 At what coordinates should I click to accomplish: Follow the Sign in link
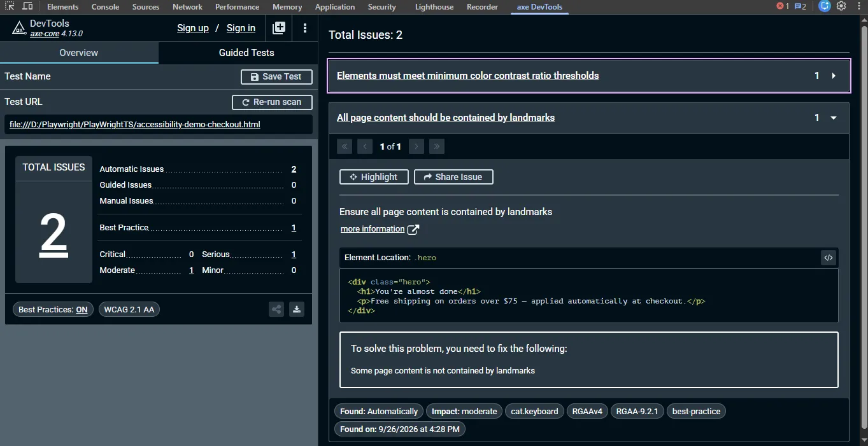click(x=241, y=28)
